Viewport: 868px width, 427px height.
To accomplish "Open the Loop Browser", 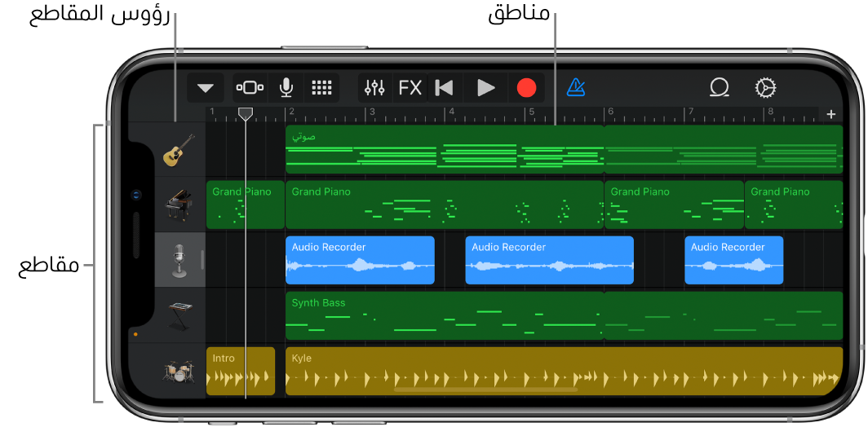I will (x=719, y=88).
